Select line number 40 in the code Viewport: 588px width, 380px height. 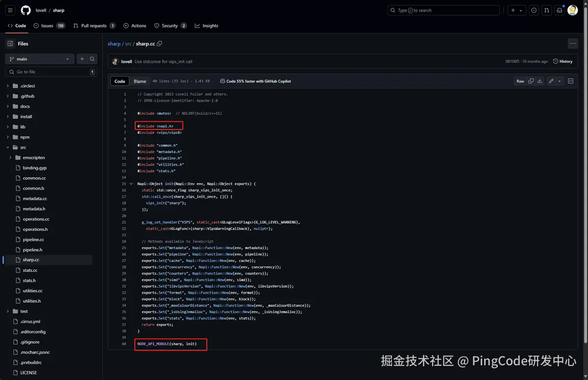(124, 344)
